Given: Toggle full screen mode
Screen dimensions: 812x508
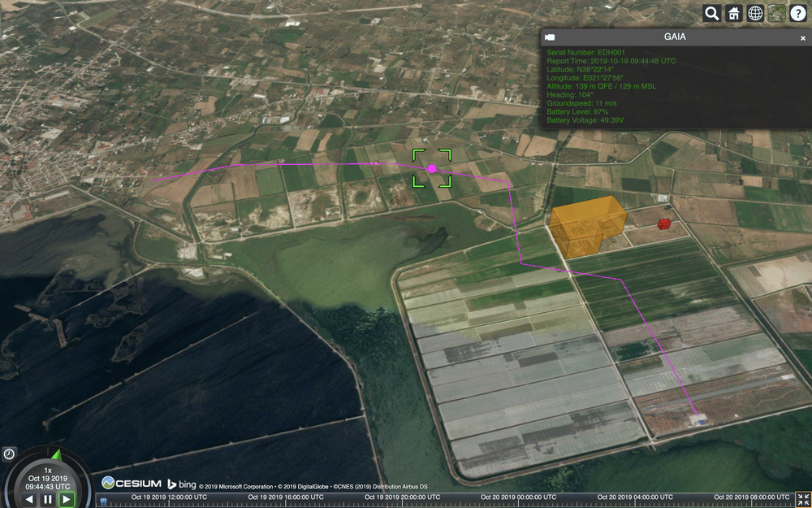Looking at the screenshot, I should tap(803, 499).
